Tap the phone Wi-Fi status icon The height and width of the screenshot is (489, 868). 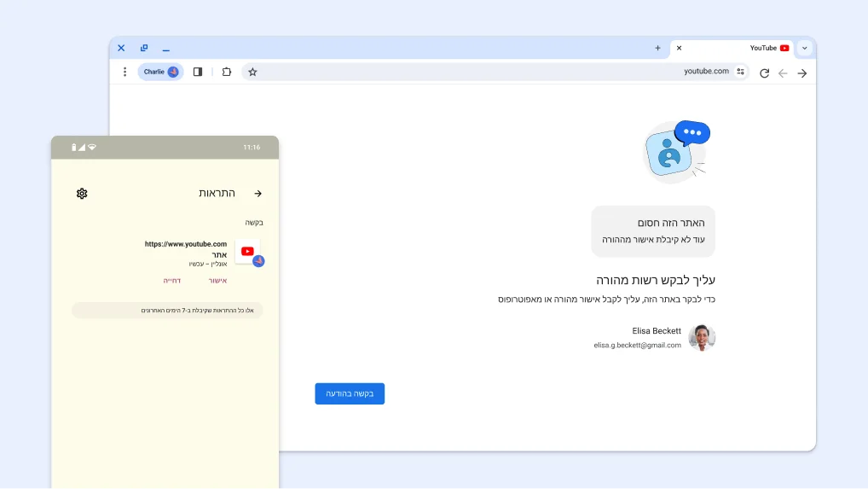tap(92, 148)
